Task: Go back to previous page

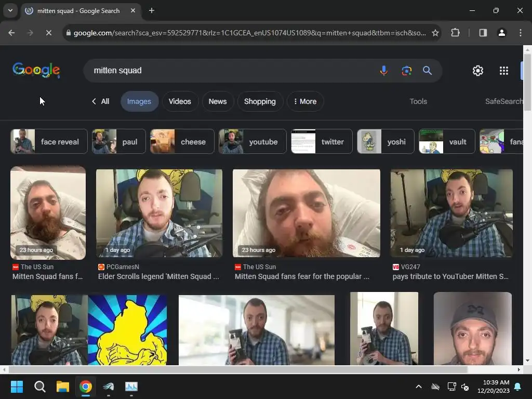Action: (x=11, y=33)
